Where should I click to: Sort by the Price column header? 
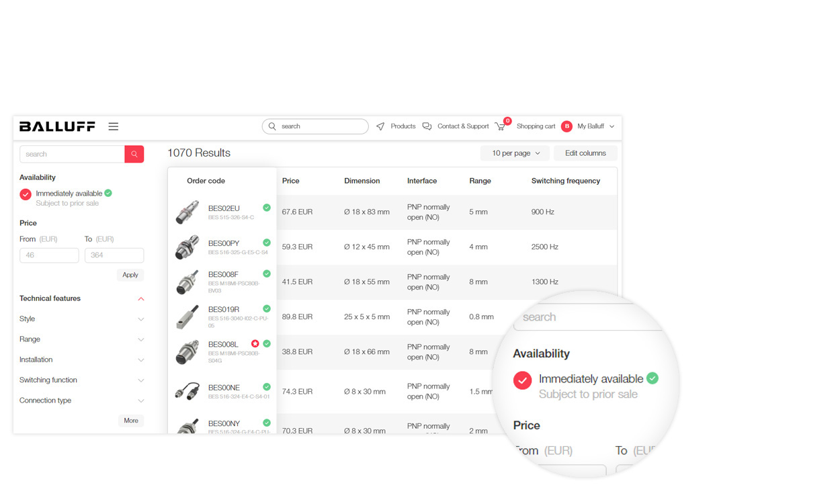[291, 181]
